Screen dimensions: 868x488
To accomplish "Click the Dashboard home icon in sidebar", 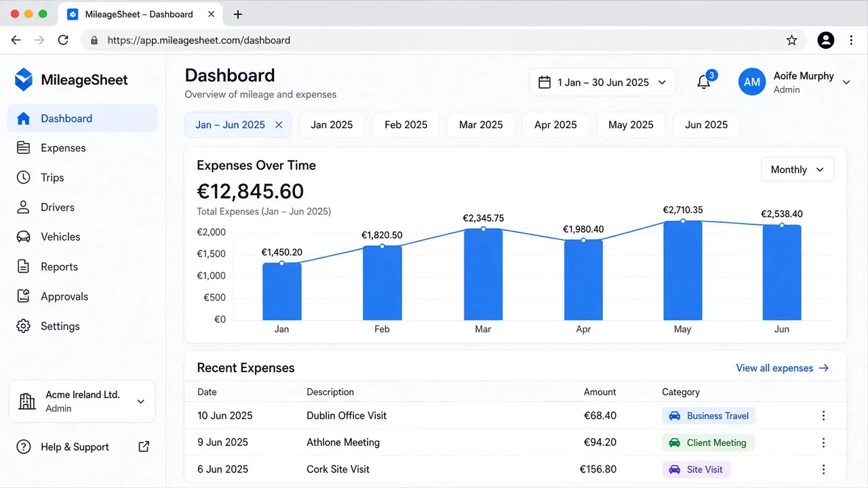I will tap(24, 119).
